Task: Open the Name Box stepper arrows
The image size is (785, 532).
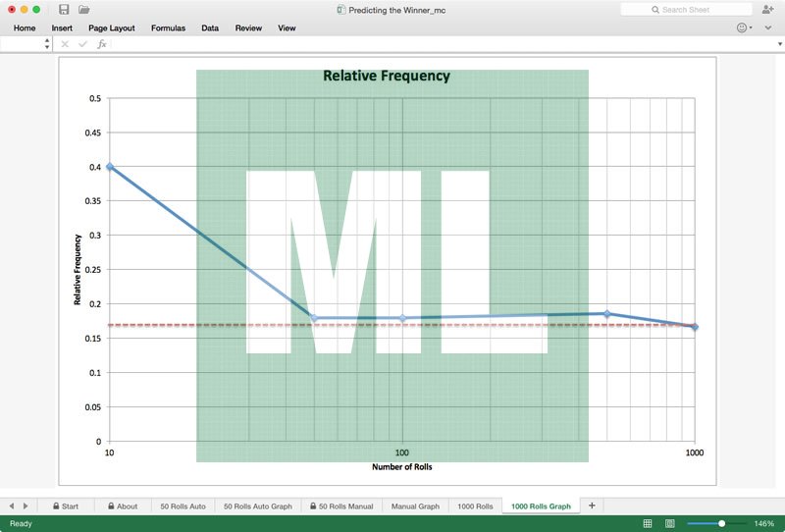Action: coord(47,44)
